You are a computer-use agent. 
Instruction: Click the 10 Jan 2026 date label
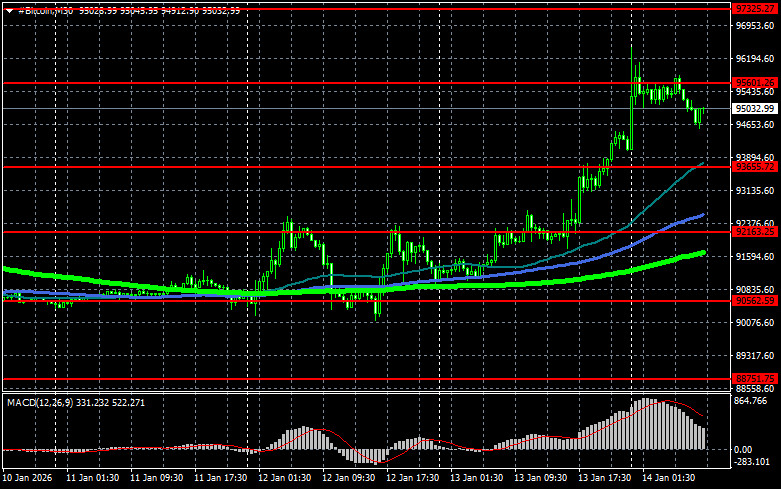coord(27,478)
